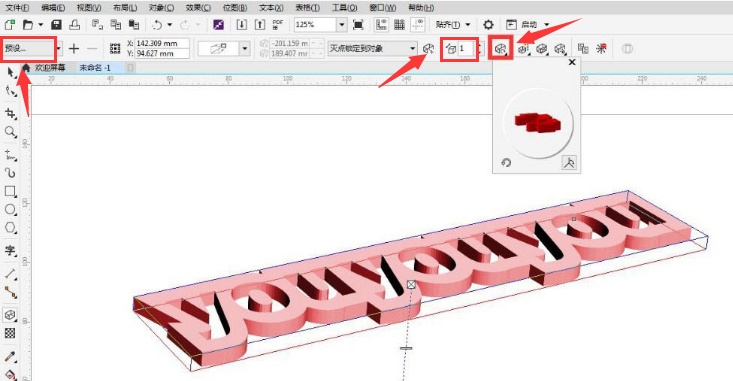733x381 pixels.
Task: Select the Pick tool in toolbox
Action: (x=10, y=72)
